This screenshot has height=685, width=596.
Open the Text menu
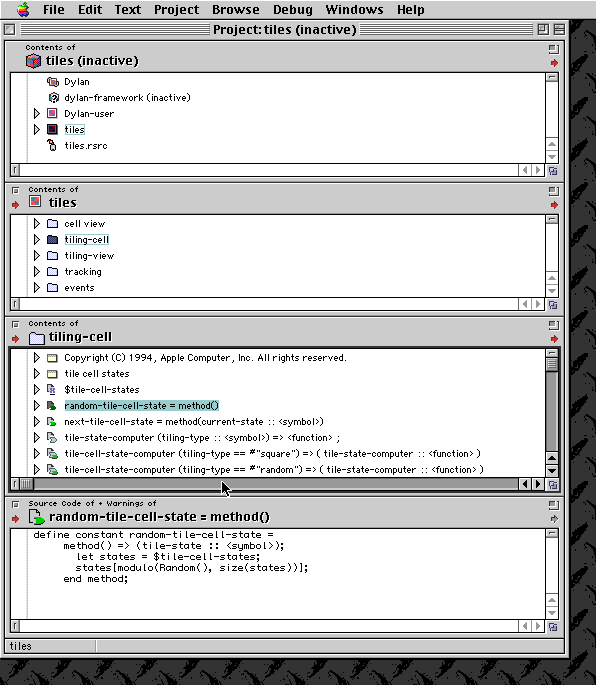[x=128, y=9]
